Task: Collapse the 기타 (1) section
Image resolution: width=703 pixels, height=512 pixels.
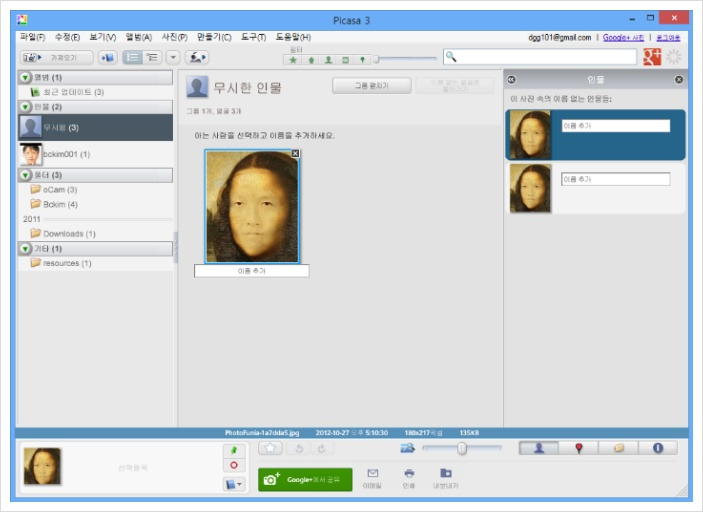Action: [x=26, y=248]
